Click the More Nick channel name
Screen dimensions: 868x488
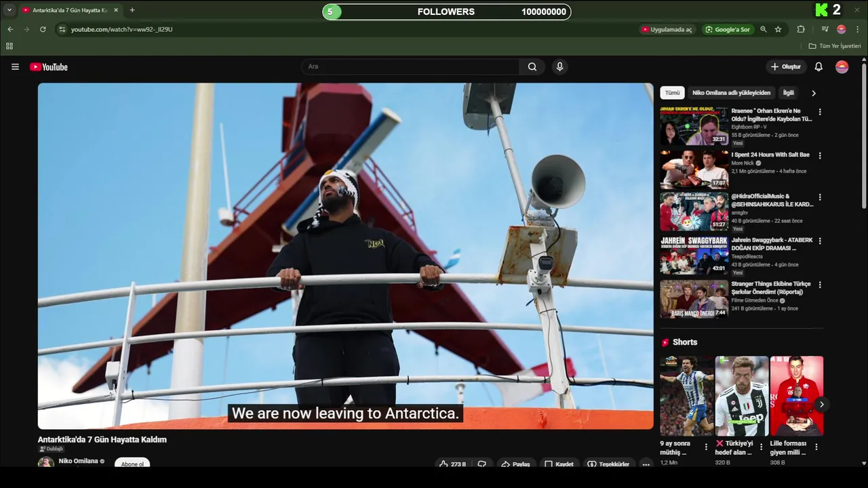pyautogui.click(x=743, y=163)
